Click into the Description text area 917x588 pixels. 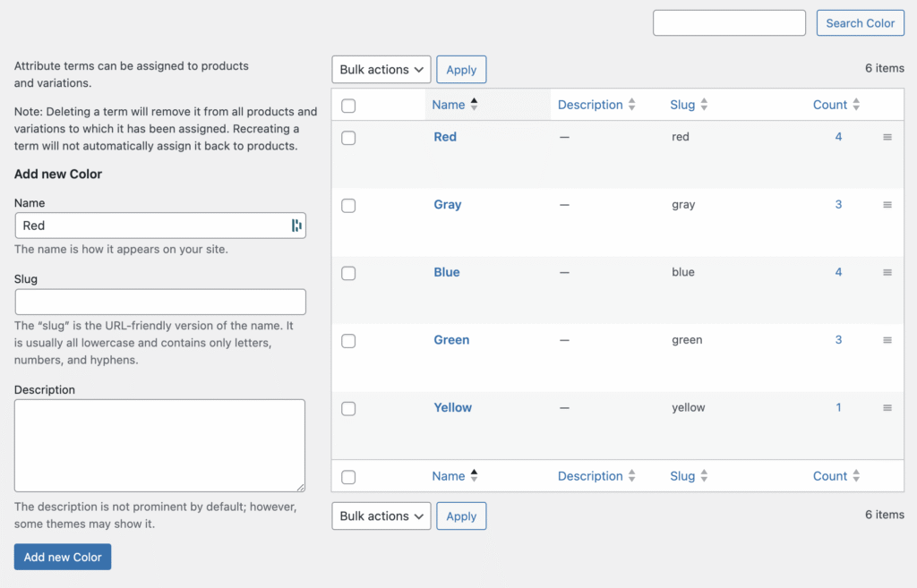click(159, 445)
